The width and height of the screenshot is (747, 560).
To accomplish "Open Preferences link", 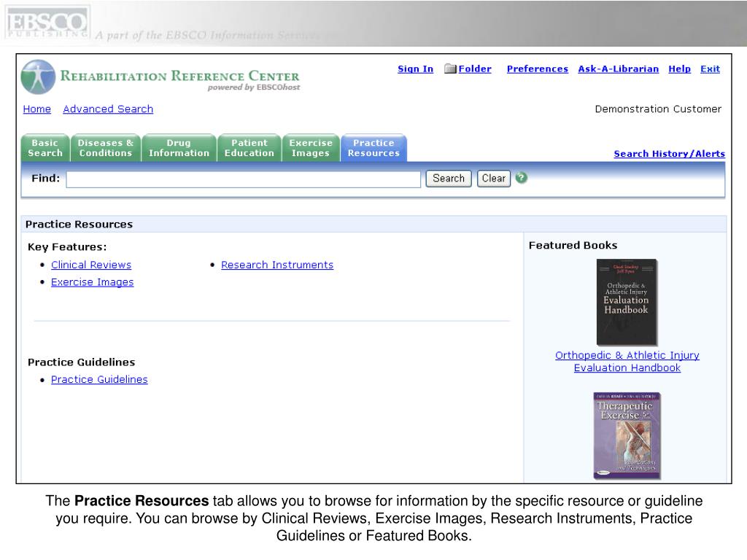I will (538, 69).
